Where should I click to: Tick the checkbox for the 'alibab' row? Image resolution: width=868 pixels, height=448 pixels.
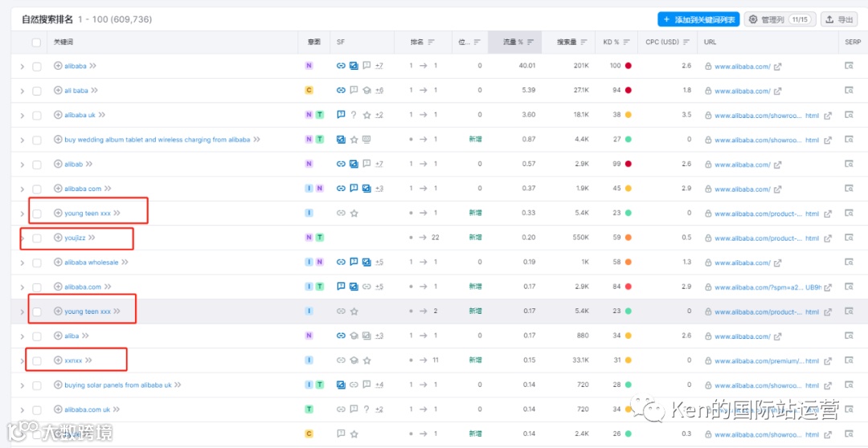click(36, 165)
